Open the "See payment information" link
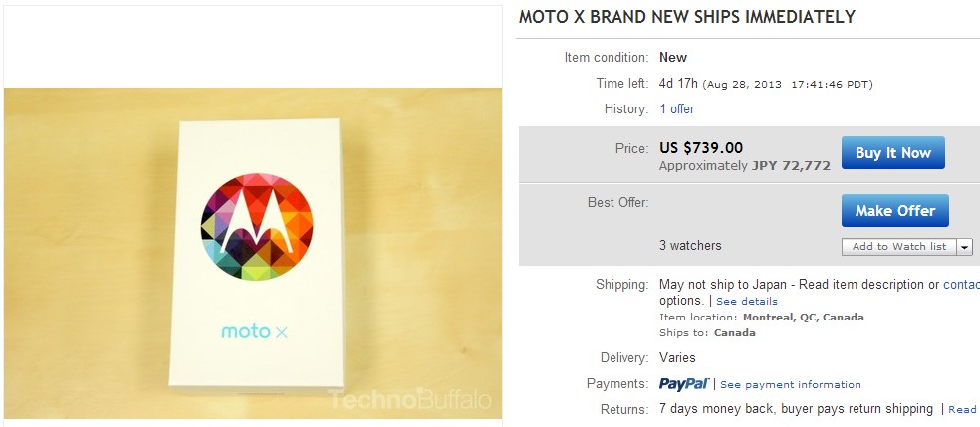Screen dimensions: 980x427 click(791, 385)
